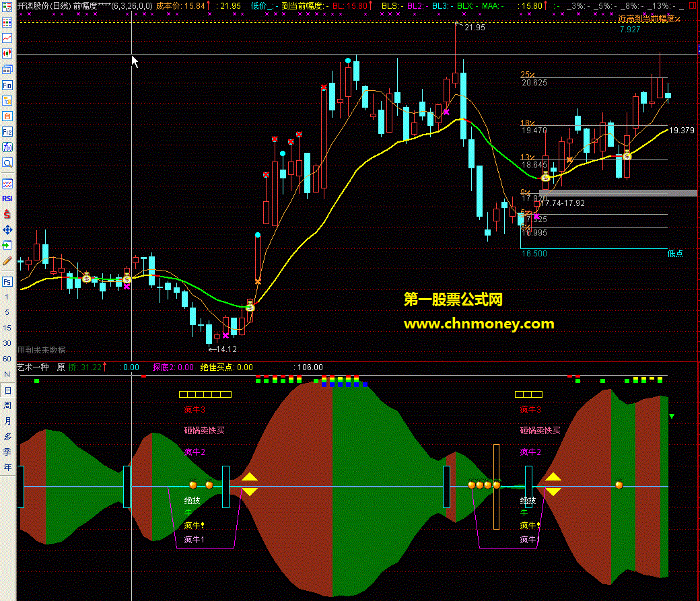Click the 19.470 level label
This screenshot has width=700, height=601.
(534, 131)
